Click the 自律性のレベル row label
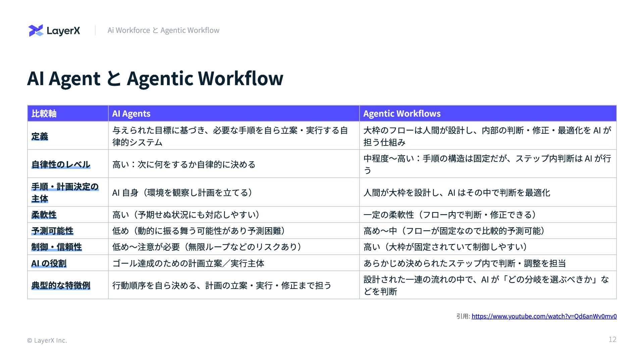644x362 pixels. [61, 164]
